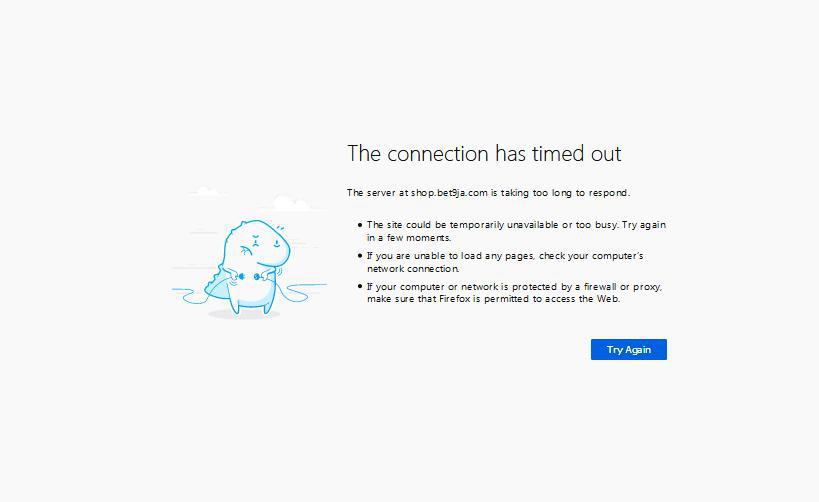
Task: Click the shadow under the dinosaur's feet
Action: [244, 314]
